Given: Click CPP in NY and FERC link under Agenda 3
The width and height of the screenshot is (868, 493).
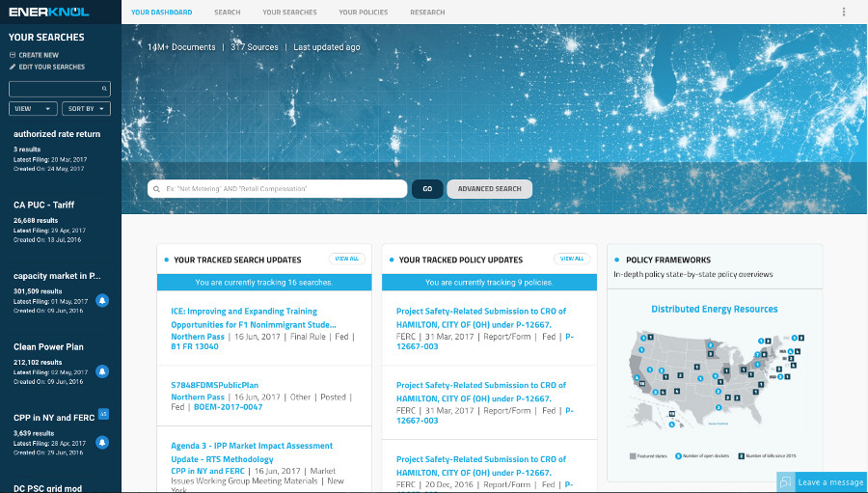Looking at the screenshot, I should pos(207,471).
